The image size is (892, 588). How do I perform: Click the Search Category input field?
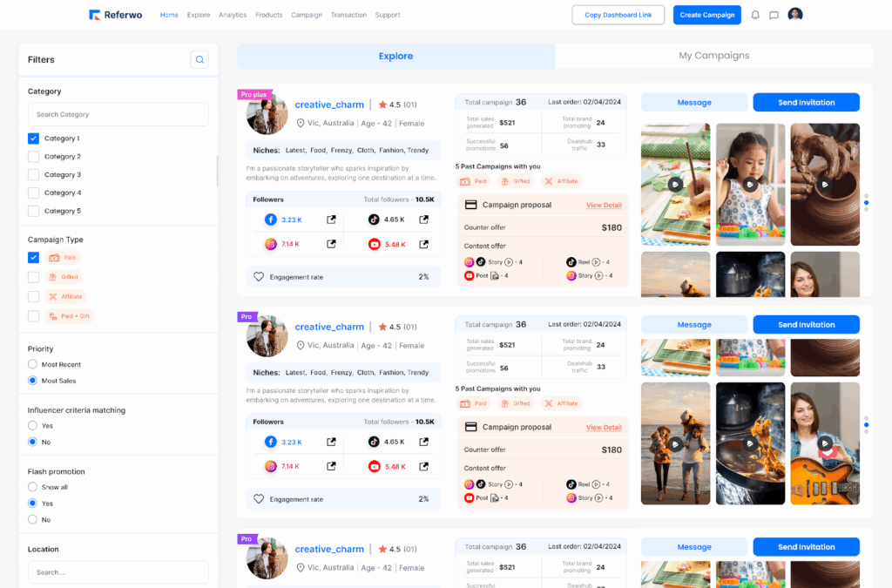point(118,114)
